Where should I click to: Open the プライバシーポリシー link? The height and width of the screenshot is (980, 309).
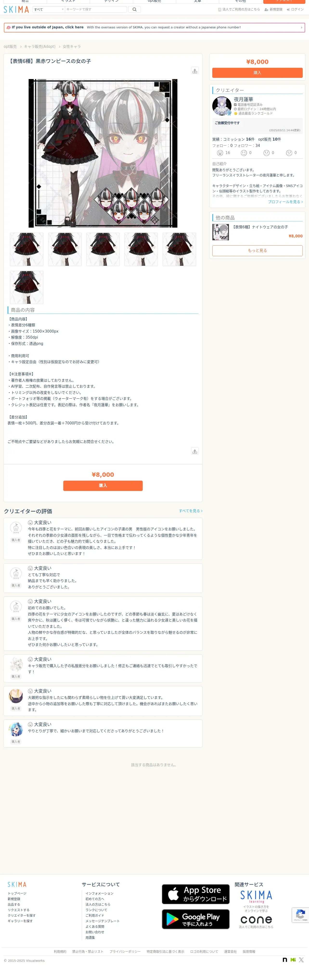coord(125,951)
